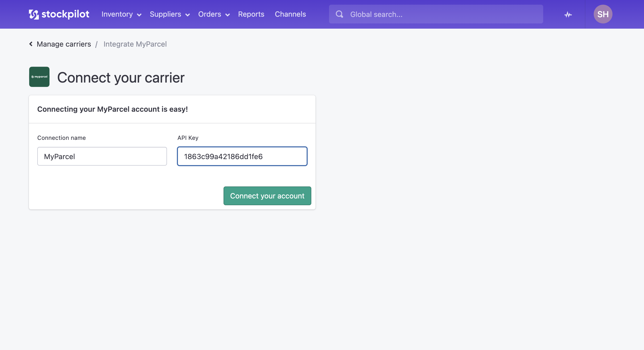Click the 'Connecting your MyParcel account is easy!' text
This screenshot has width=644, height=350.
coord(113,109)
